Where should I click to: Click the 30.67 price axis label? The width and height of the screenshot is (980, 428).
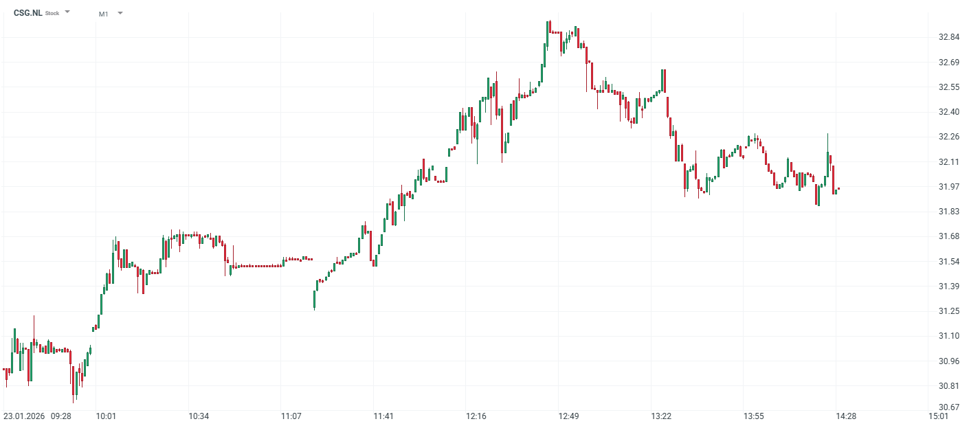pos(949,407)
